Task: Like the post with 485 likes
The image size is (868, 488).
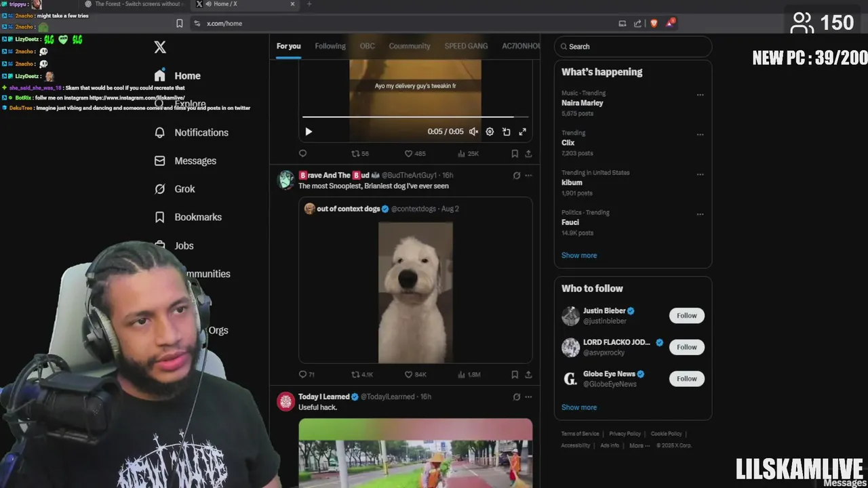Action: coord(415,154)
